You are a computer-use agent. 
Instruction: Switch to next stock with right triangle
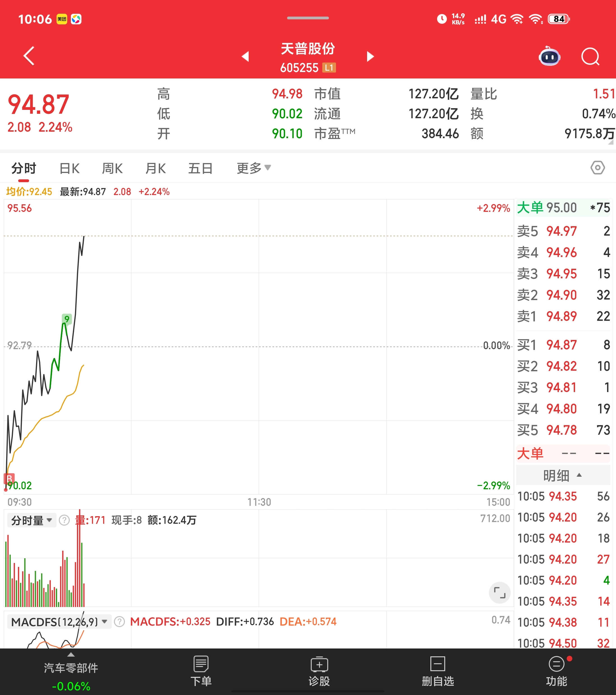pyautogui.click(x=370, y=56)
